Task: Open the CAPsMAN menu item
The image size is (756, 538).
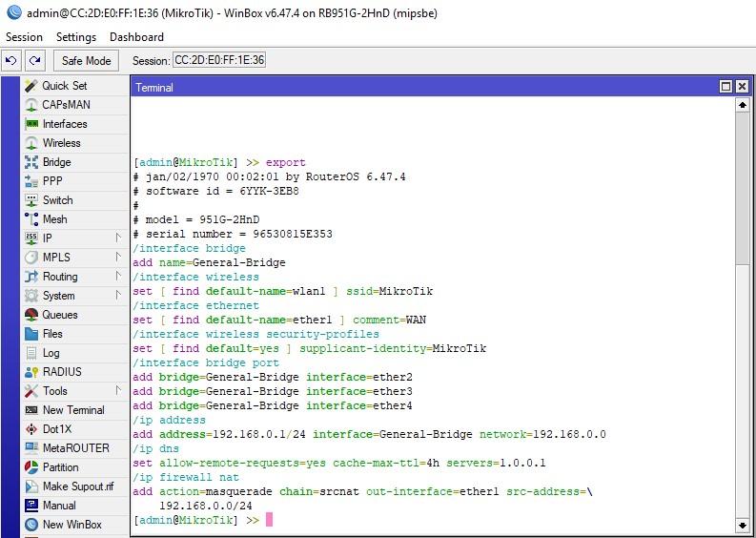Action: (x=66, y=105)
